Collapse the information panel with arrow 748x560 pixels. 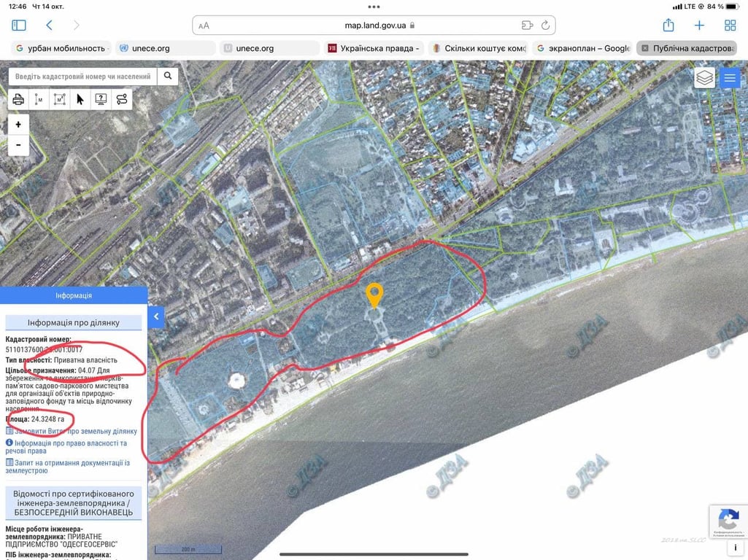pos(156,316)
